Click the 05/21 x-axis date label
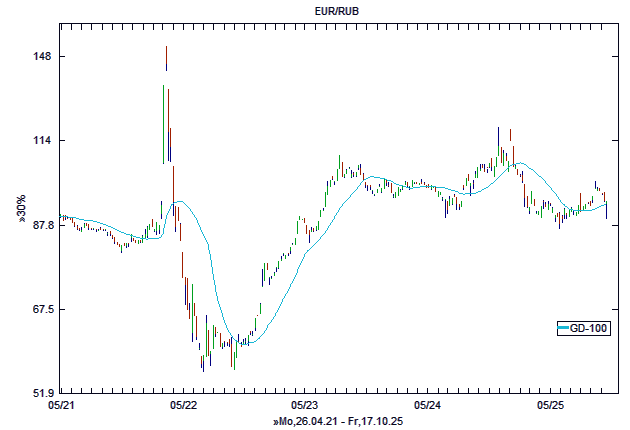This screenshot has width=630, height=430. click(x=61, y=406)
